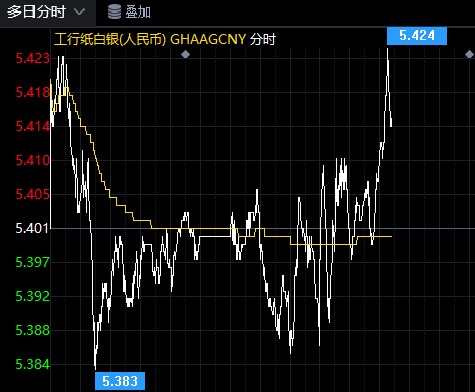Click the 5.397 axis price label
This screenshot has height=392, width=475.
tap(32, 262)
